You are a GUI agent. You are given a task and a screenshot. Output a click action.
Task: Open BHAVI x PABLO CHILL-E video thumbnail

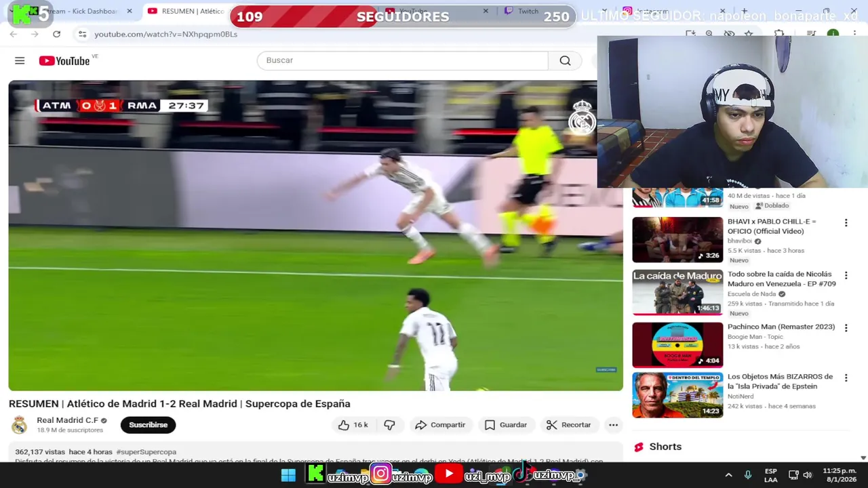[677, 239]
